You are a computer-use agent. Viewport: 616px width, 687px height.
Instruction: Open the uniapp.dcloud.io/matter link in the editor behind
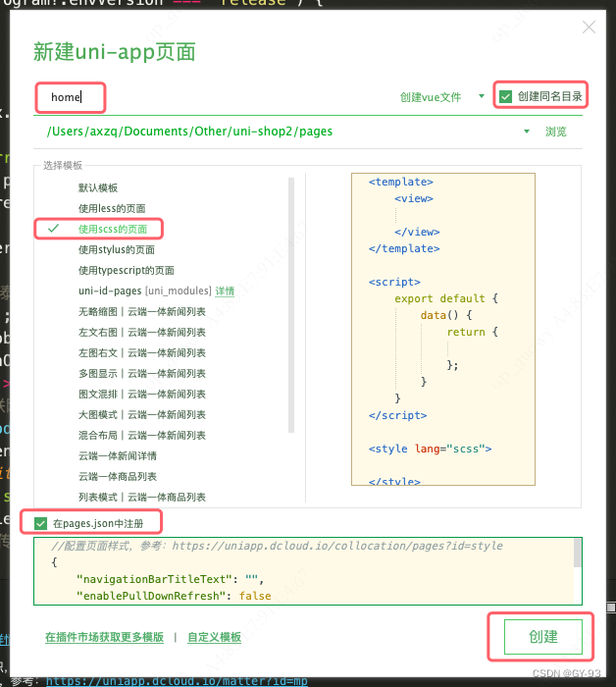point(177,681)
